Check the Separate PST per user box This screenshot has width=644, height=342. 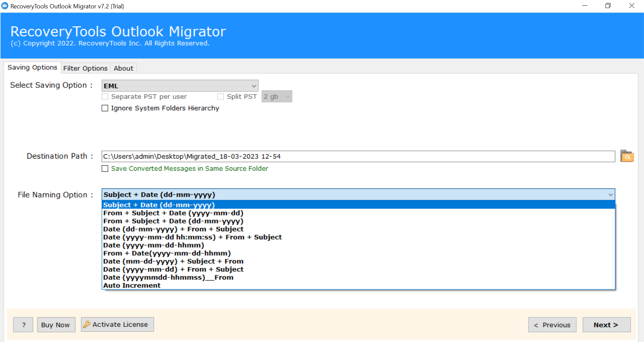click(x=105, y=97)
